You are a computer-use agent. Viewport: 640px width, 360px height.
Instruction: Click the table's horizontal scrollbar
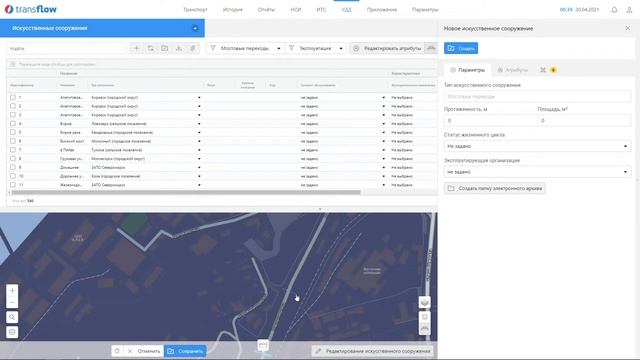pos(186,192)
